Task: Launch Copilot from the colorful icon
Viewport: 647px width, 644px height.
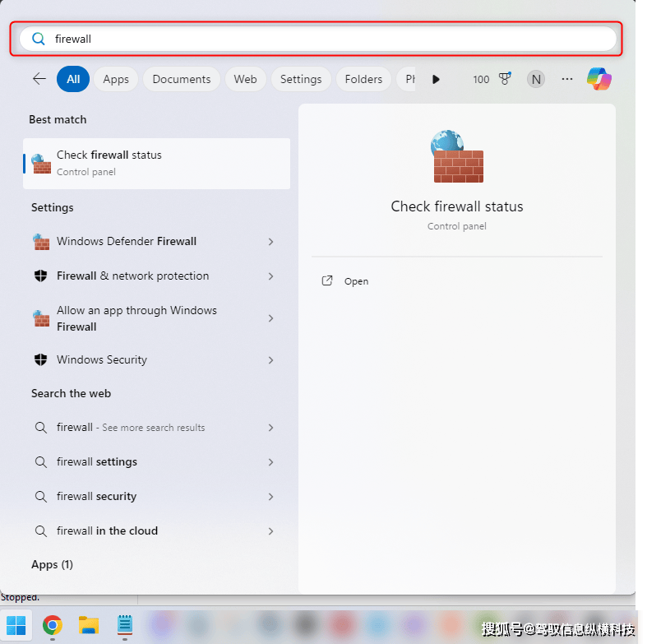Action: [x=599, y=79]
